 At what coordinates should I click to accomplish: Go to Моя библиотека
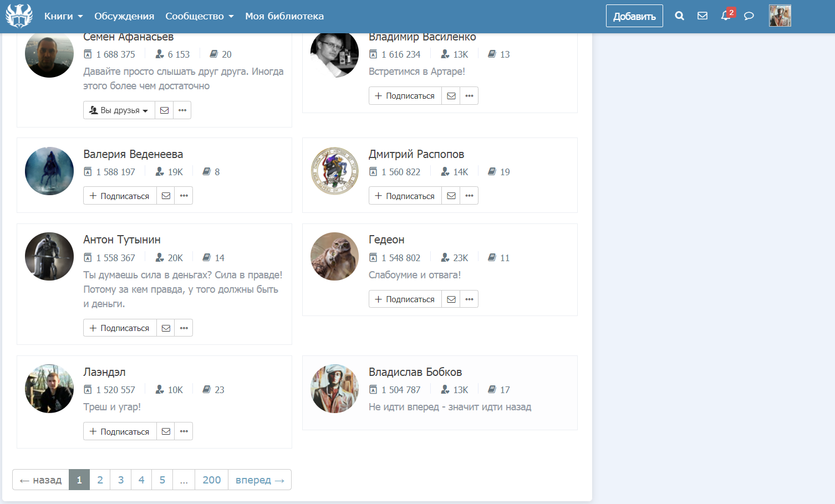click(284, 16)
